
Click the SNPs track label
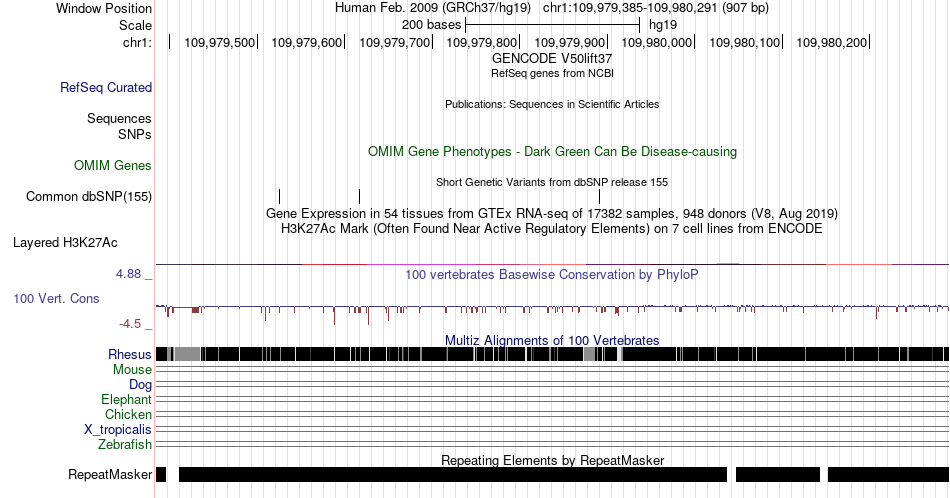(x=135, y=134)
